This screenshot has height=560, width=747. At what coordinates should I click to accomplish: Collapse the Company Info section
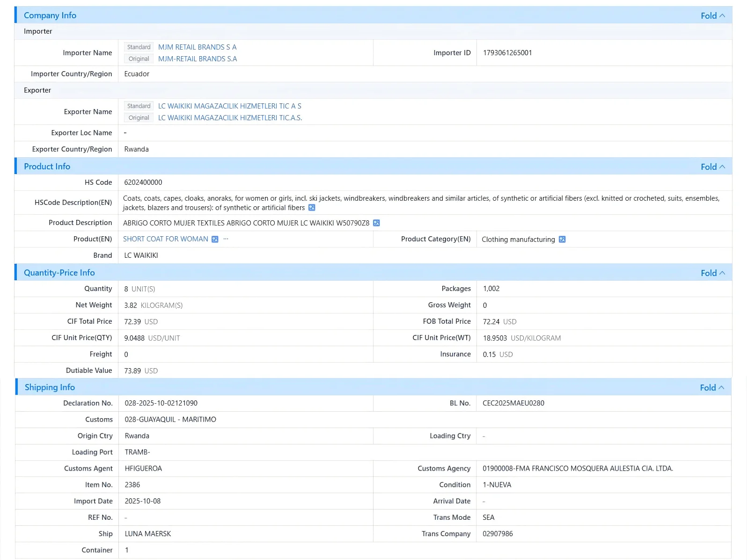pyautogui.click(x=713, y=15)
